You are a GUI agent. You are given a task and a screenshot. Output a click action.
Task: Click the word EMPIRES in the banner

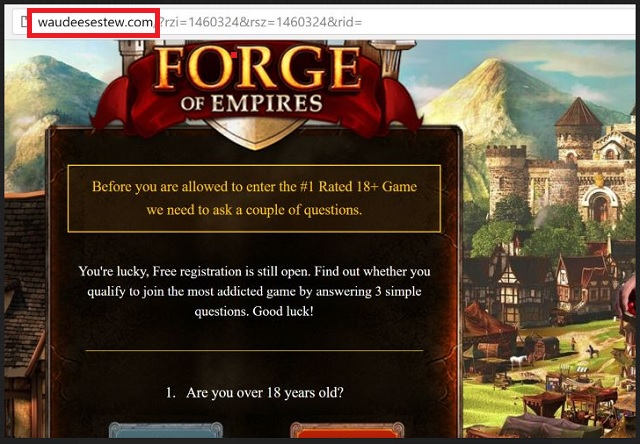[x=267, y=104]
